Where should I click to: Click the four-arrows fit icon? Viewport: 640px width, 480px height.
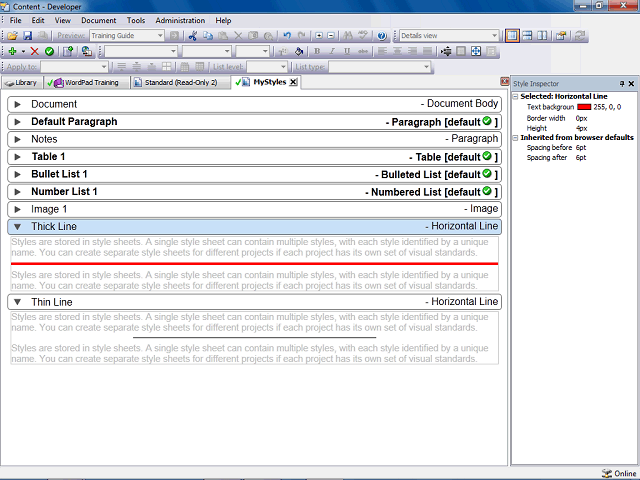click(476, 51)
